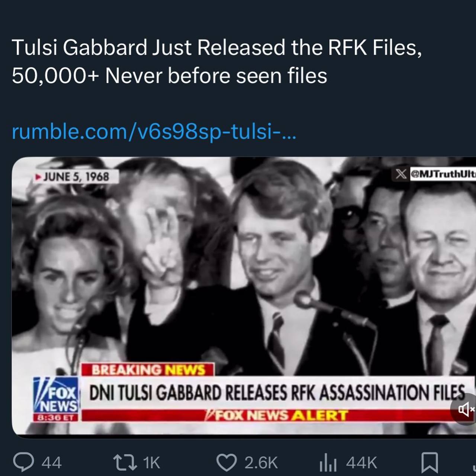Repost this tweet using the retweet icon
Image resolution: width=476 pixels, height=476 pixels.
(125, 463)
